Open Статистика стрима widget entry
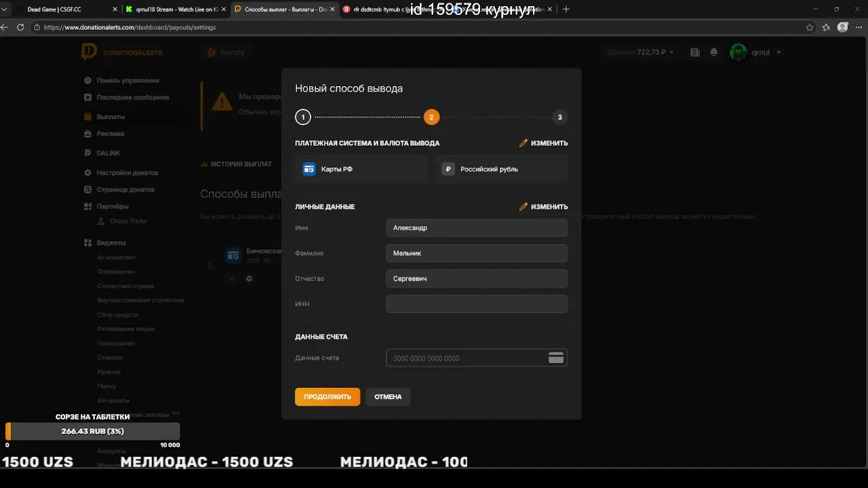Viewport: 868px width, 488px height. coord(125,285)
